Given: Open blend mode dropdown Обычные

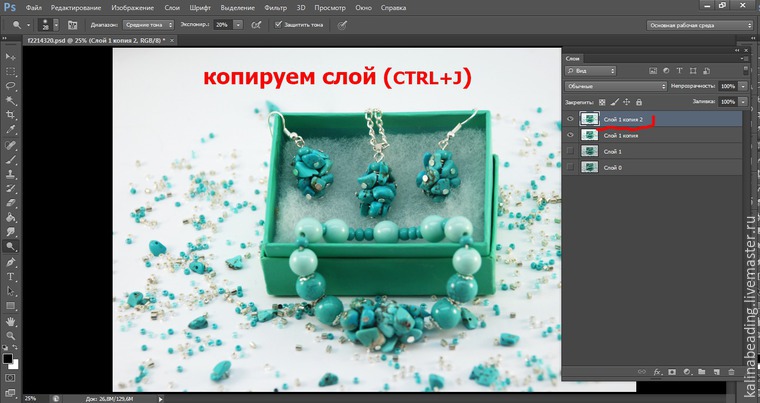Looking at the screenshot, I should click(616, 86).
